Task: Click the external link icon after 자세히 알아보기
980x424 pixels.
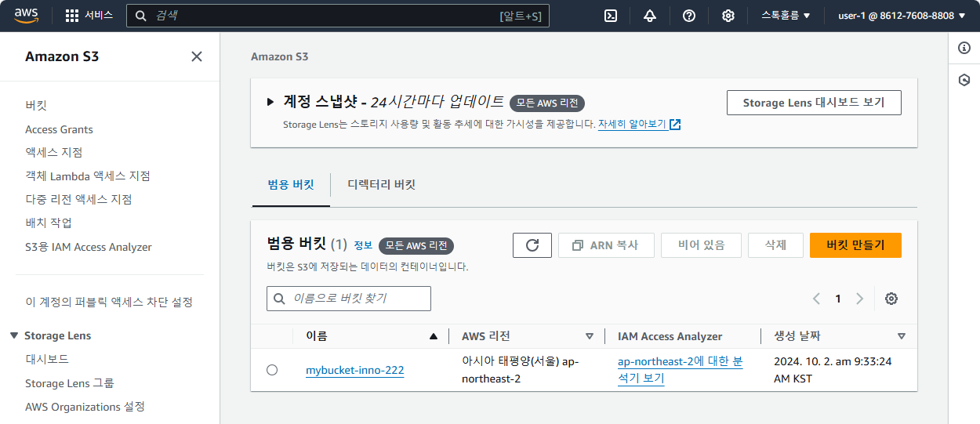Action: point(675,125)
